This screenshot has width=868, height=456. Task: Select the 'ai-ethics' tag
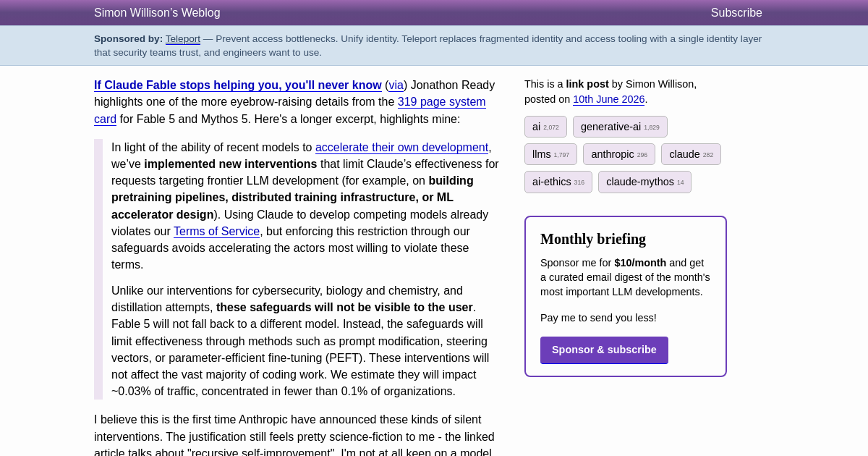[558, 182]
